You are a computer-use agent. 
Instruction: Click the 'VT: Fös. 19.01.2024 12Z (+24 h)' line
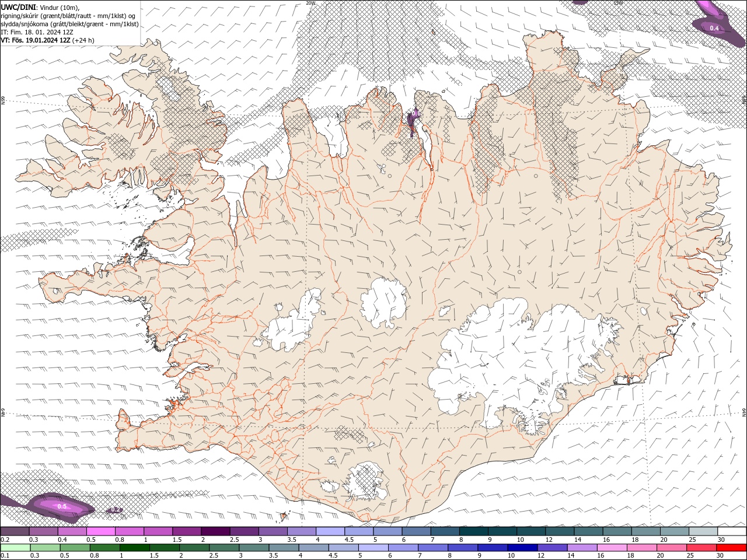(48, 40)
